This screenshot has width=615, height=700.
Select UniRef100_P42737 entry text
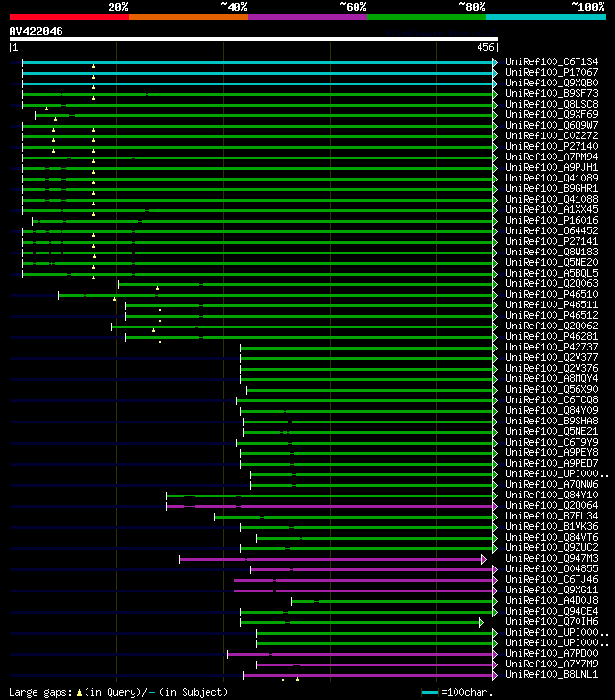552,348
